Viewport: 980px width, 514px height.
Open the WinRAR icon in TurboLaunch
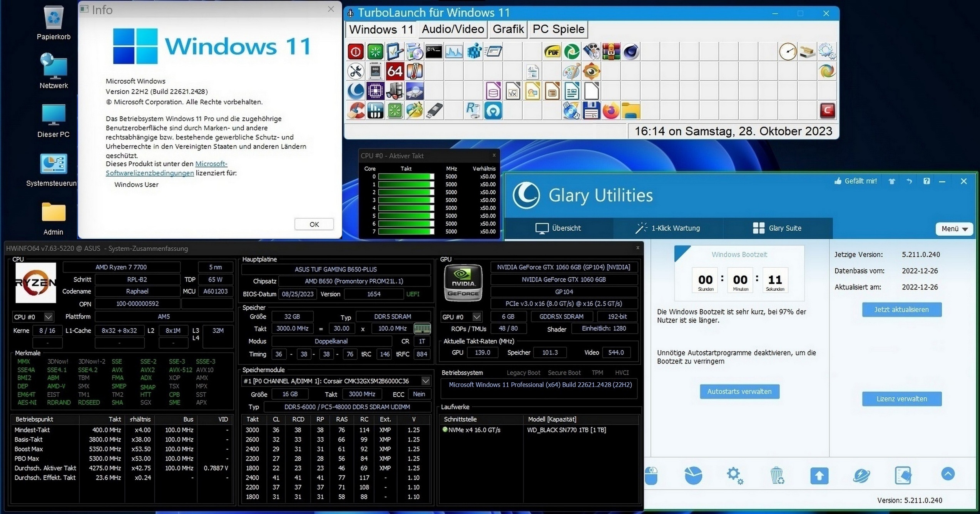[x=611, y=52]
